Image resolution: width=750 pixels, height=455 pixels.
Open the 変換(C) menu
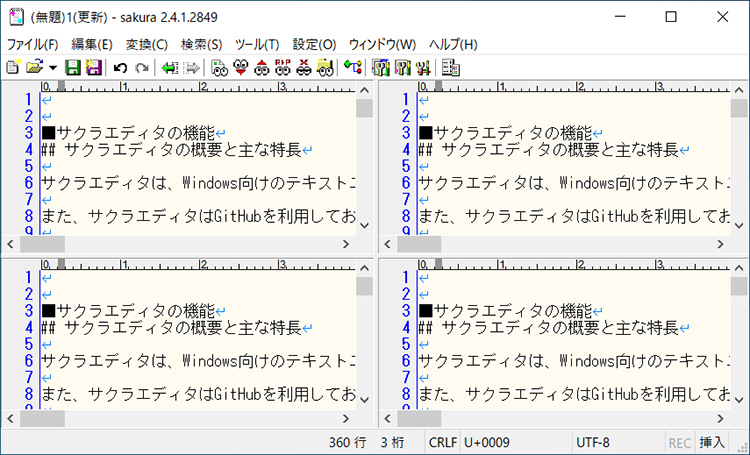147,44
